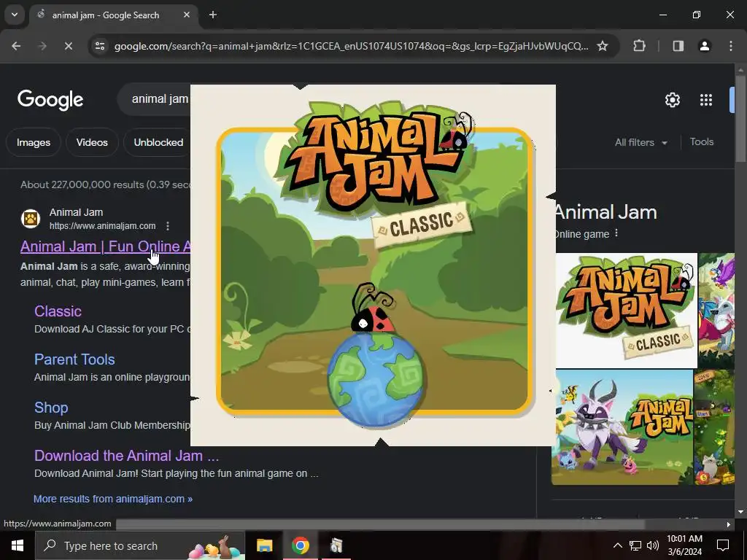Open Animal Jam | Fun Online result link

point(105,246)
